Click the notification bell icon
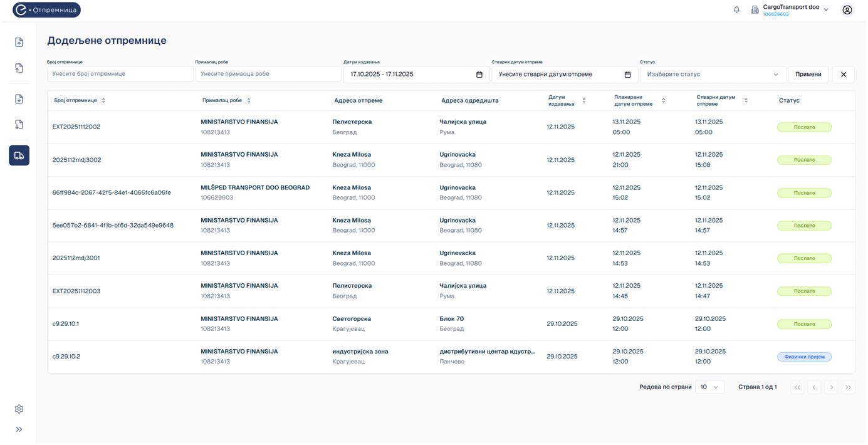Screen dimensions: 868x445 coord(736,9)
